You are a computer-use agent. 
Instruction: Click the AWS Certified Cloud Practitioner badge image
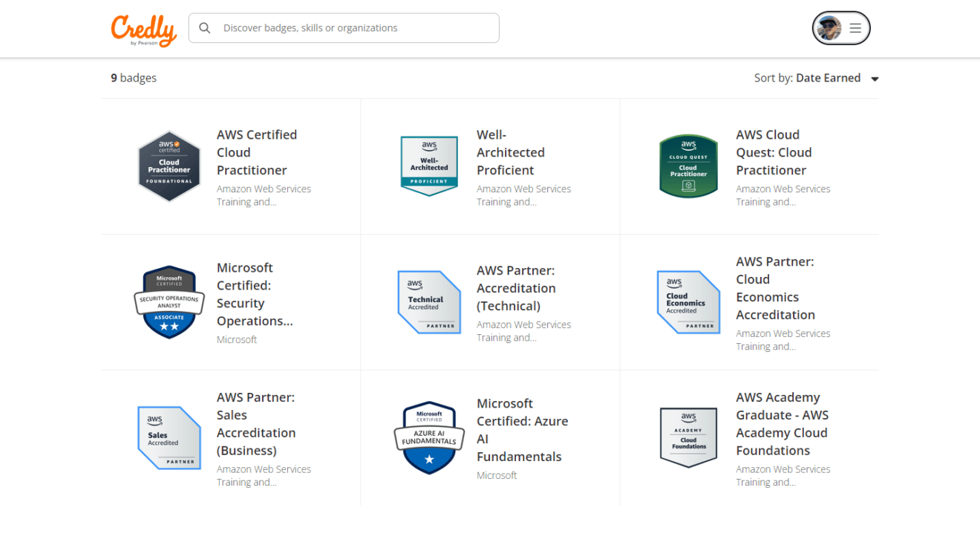pos(169,165)
